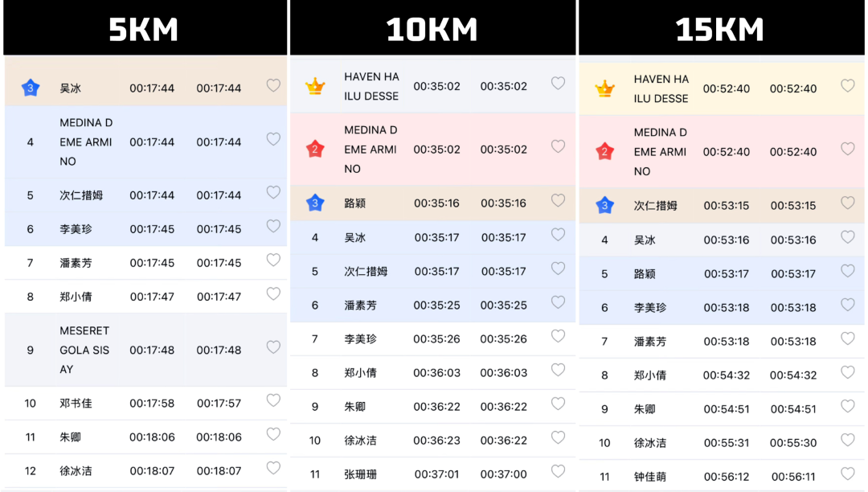Open MESERET GOLA SISAY runner entry
868x492 pixels.
145,350
